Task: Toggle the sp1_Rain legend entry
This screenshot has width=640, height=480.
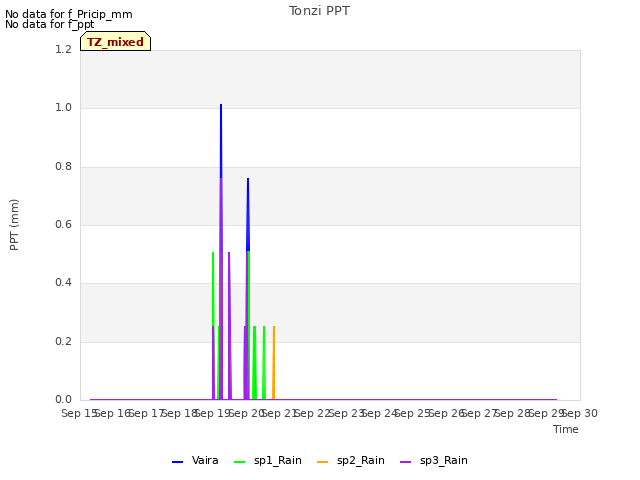Action: 268,461
